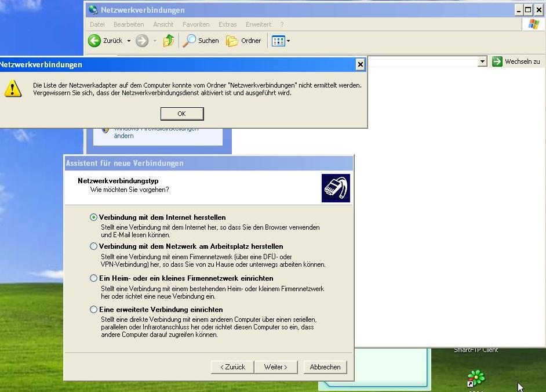Open the views button dropdown arrow
This screenshot has width=546, height=392.
[x=289, y=41]
